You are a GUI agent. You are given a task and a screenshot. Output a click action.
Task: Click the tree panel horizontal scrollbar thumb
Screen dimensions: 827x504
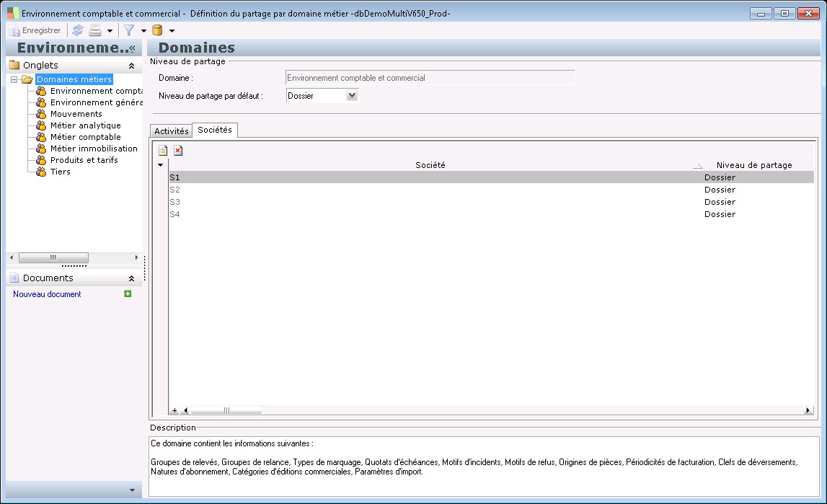(54, 258)
